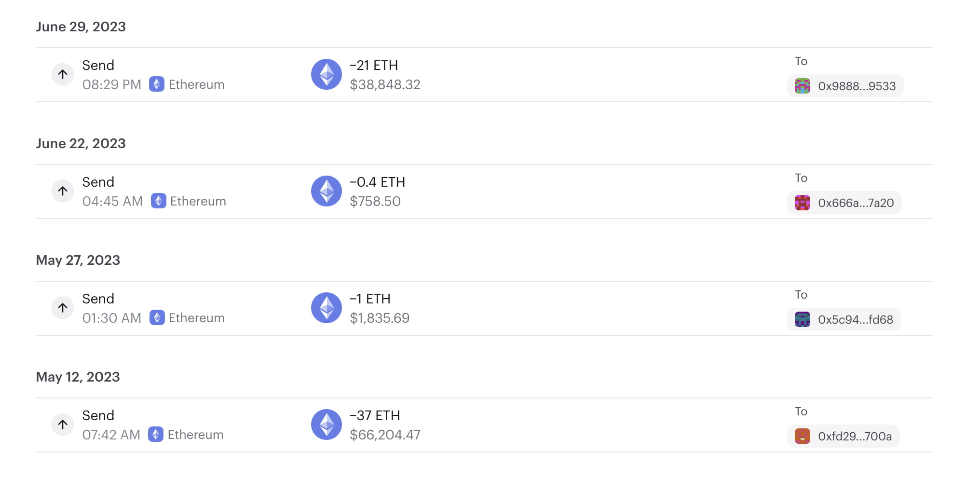This screenshot has width=980, height=493.
Task: Click the send arrow icon on the May 27 transaction
Action: 63,308
